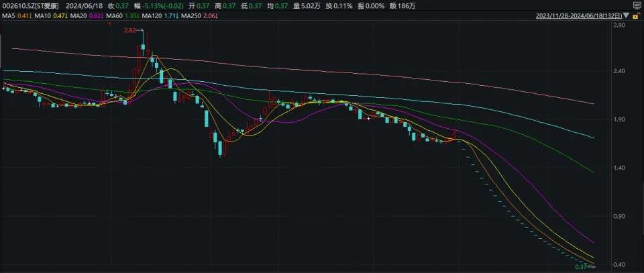This screenshot has width=644, height=273.
Task: Click the 2.82 high price marker
Action: tap(131, 31)
